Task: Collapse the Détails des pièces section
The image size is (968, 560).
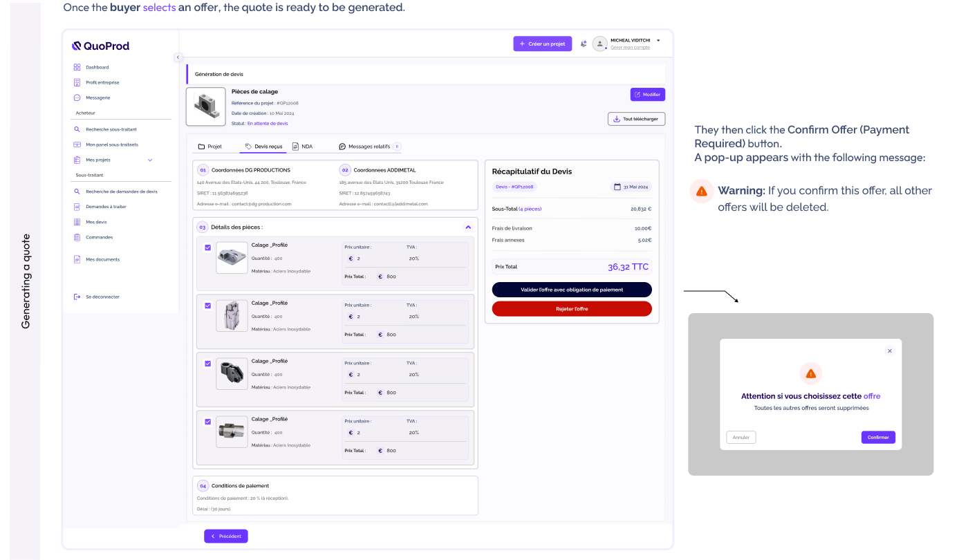Action: tap(468, 226)
